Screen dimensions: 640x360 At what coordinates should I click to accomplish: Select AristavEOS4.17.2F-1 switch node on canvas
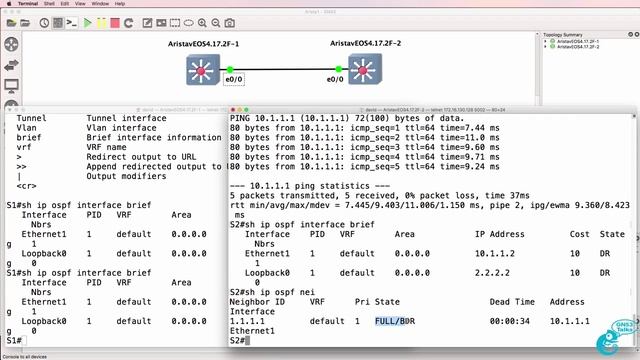pyautogui.click(x=203, y=70)
